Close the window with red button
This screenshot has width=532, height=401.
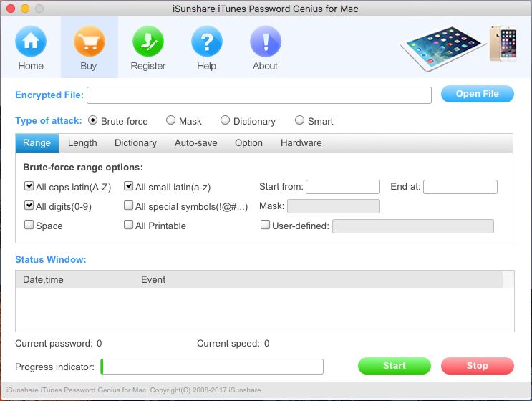tap(11, 9)
